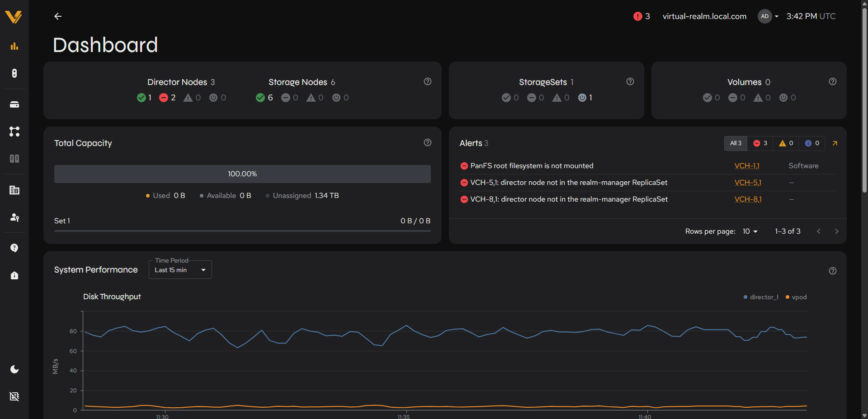Open the user with key sidebar icon
868x419 pixels.
coord(14,217)
